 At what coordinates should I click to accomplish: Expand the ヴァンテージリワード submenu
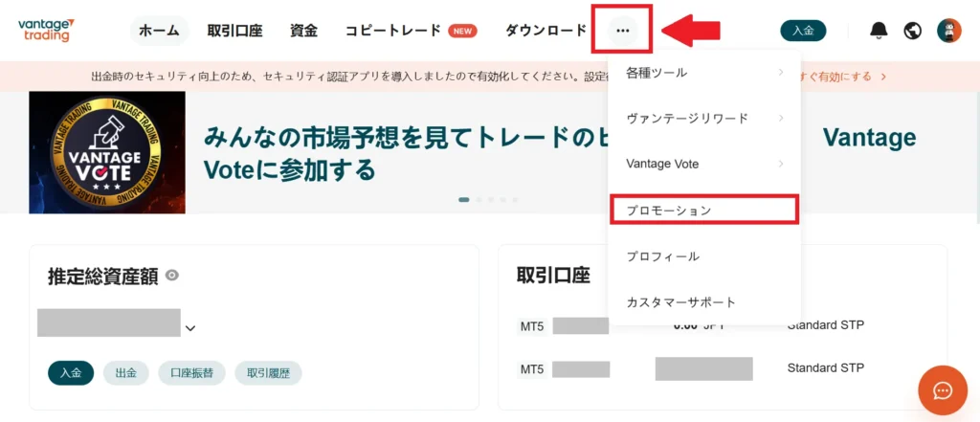pos(704,118)
